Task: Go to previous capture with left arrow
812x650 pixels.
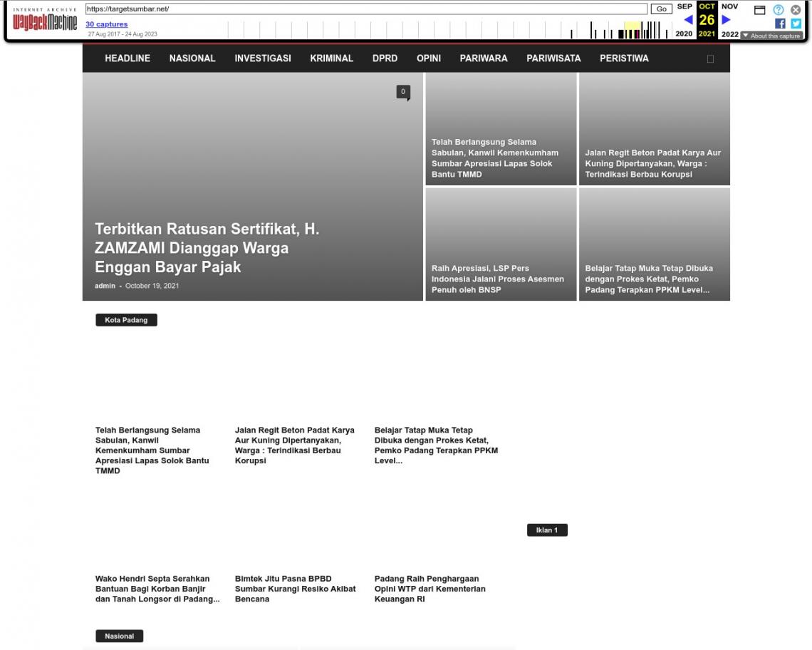Action: (x=688, y=20)
